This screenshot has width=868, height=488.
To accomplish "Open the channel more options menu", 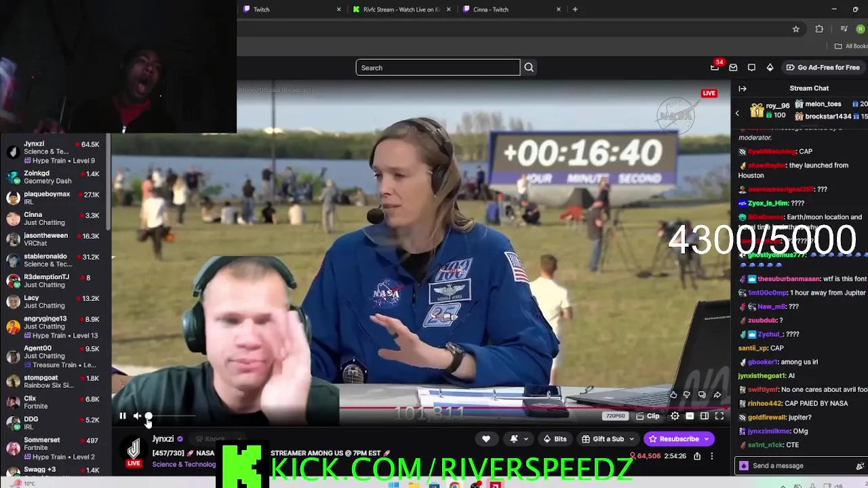I will coord(711,457).
